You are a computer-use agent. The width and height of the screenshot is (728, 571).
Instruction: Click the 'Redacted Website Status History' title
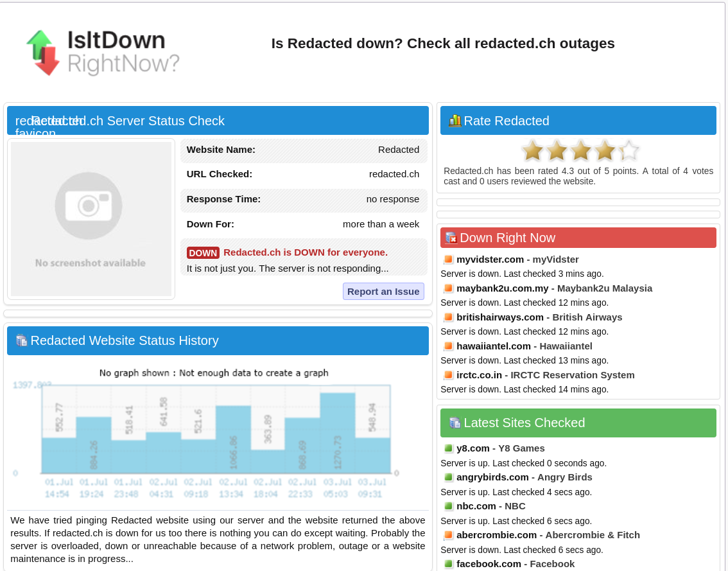125,340
